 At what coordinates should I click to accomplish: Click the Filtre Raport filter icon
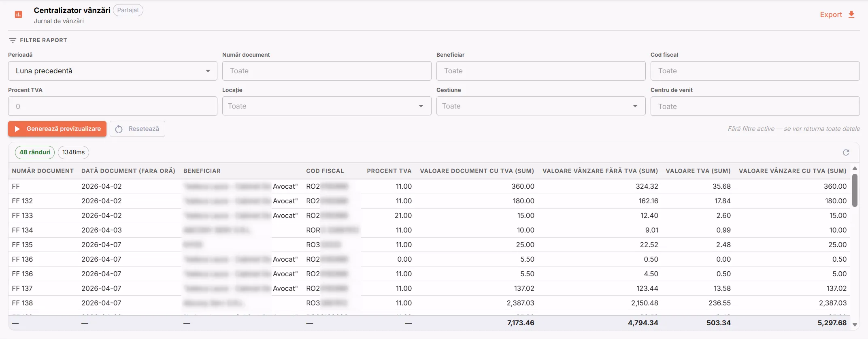click(x=13, y=40)
